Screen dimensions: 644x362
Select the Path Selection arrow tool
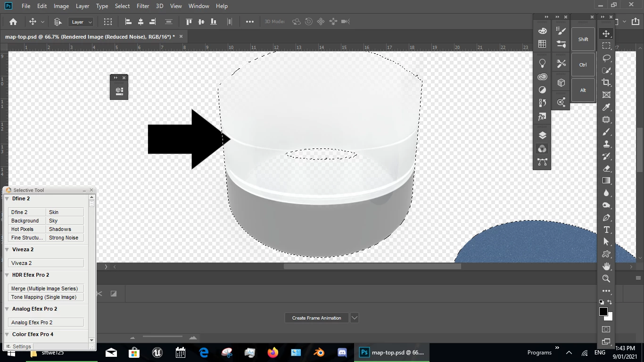(x=606, y=242)
